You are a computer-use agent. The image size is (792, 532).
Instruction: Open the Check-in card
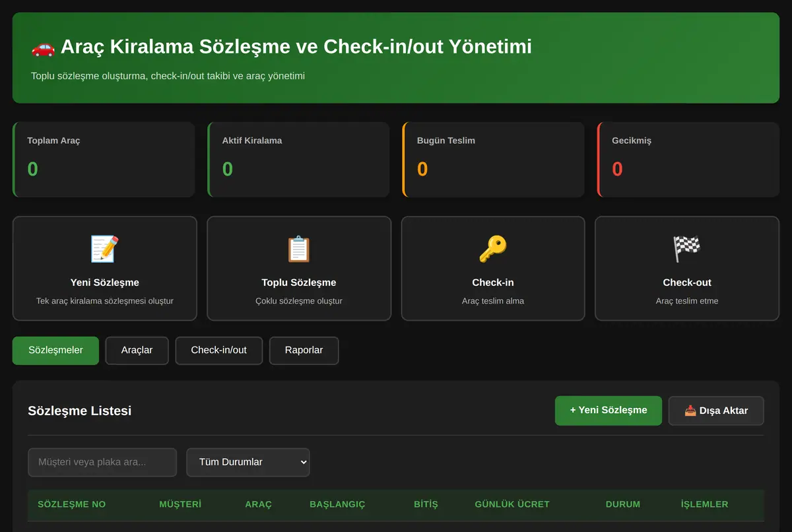pos(493,269)
